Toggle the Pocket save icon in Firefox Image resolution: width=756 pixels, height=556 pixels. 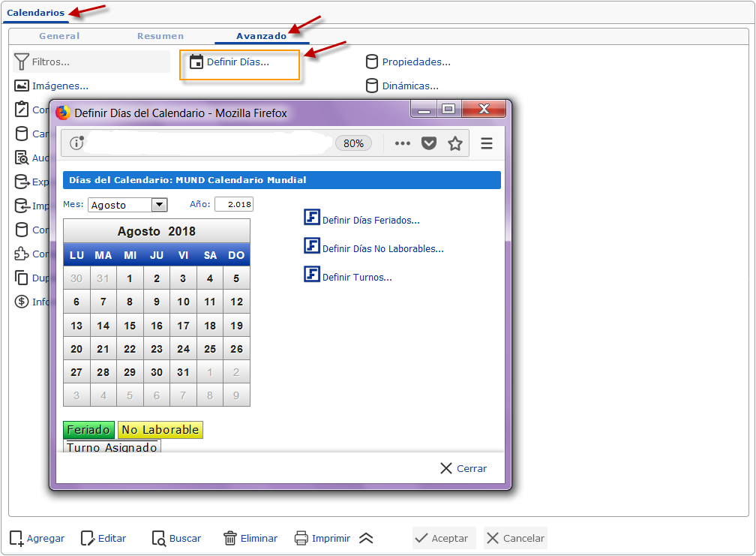(x=428, y=143)
